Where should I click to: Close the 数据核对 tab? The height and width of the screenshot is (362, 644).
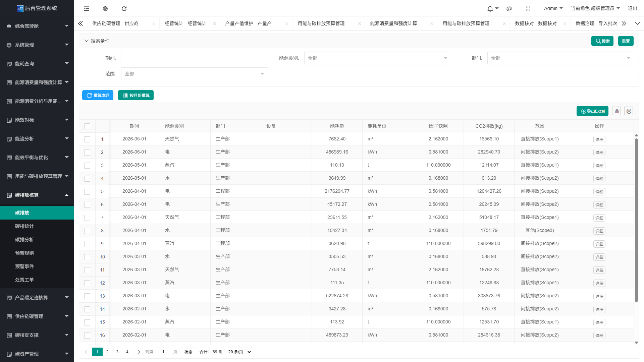(x=565, y=23)
